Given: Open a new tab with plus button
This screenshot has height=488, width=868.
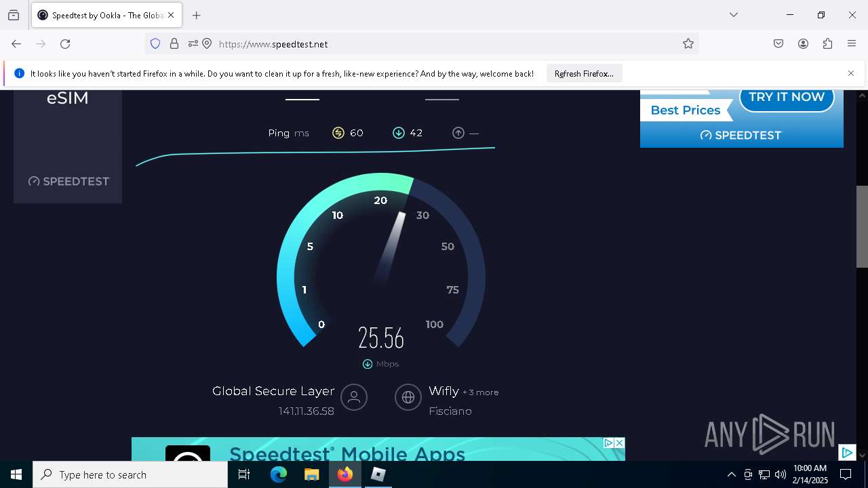Looking at the screenshot, I should tap(197, 15).
